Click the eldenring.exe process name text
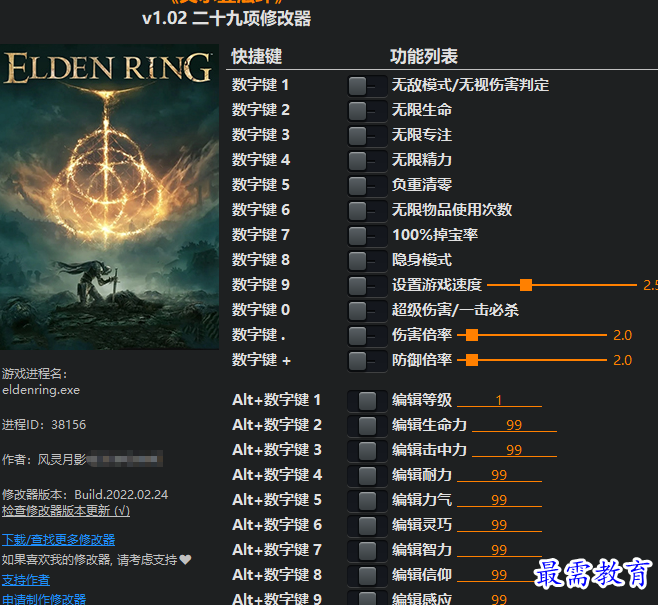Viewport: 658px width, 605px height. click(41, 390)
